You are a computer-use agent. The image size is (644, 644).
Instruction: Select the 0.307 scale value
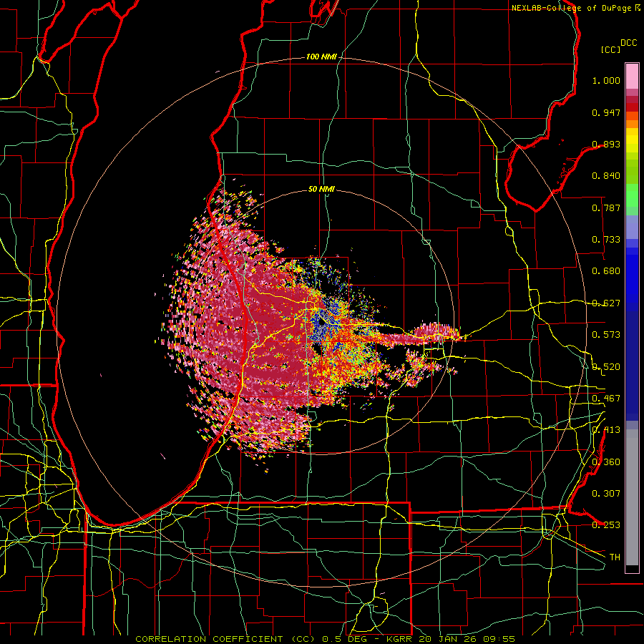coord(606,494)
